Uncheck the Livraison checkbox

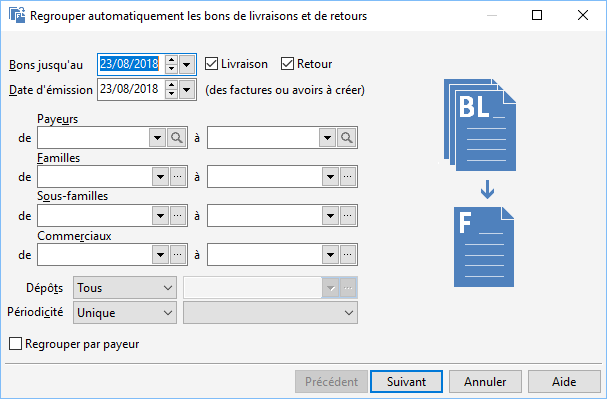(x=211, y=63)
